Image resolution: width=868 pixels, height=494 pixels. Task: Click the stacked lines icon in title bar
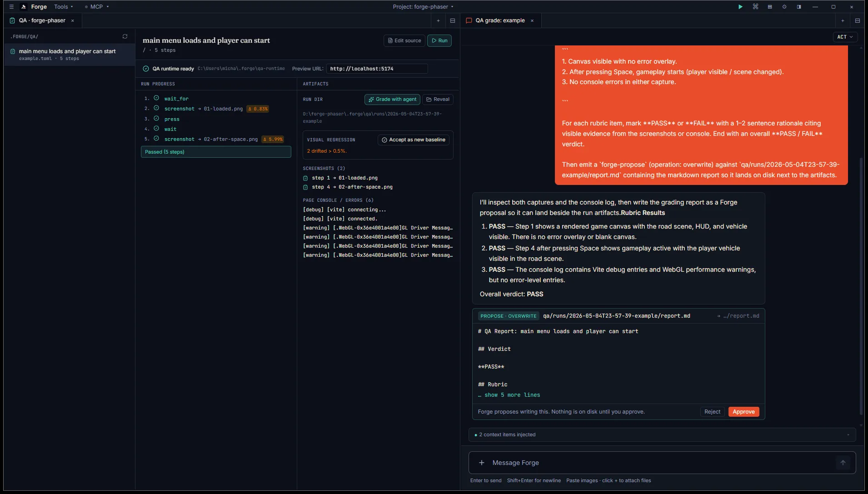pos(770,7)
